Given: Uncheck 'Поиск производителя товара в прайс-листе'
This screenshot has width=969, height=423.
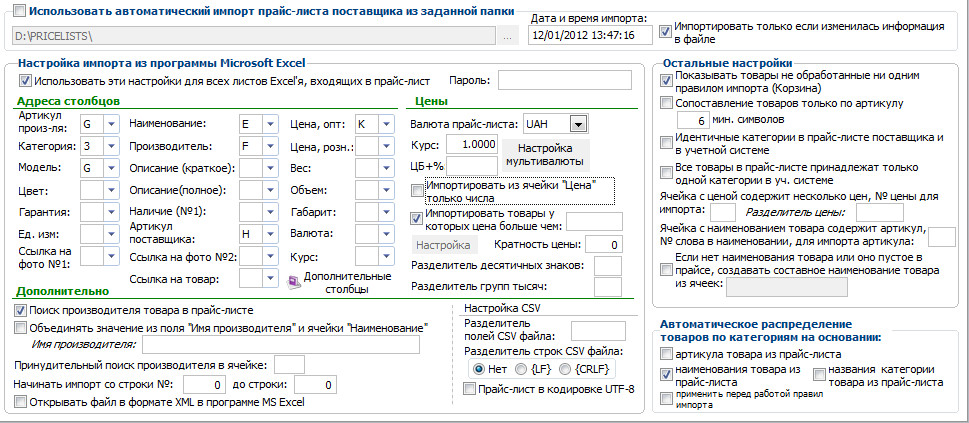Looking at the screenshot, I should 20,310.
